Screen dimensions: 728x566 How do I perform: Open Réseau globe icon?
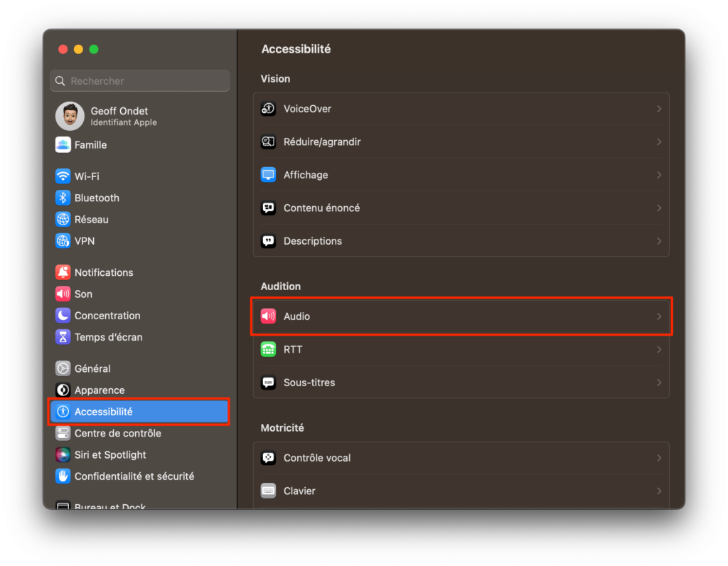[63, 219]
